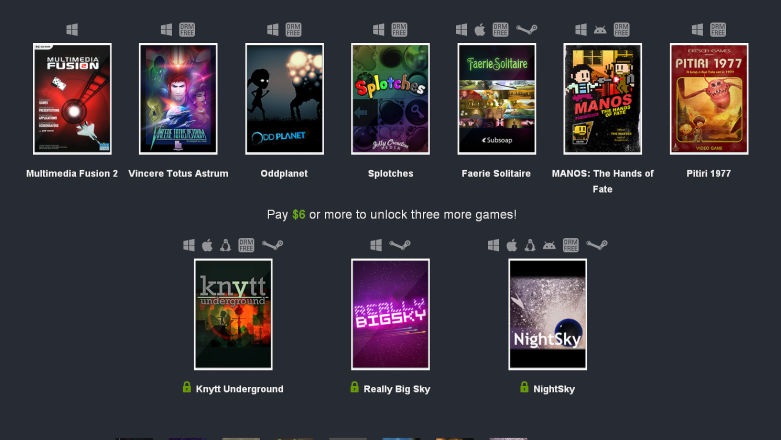Open Multimedia Fusion 2 cover art

[72, 99]
